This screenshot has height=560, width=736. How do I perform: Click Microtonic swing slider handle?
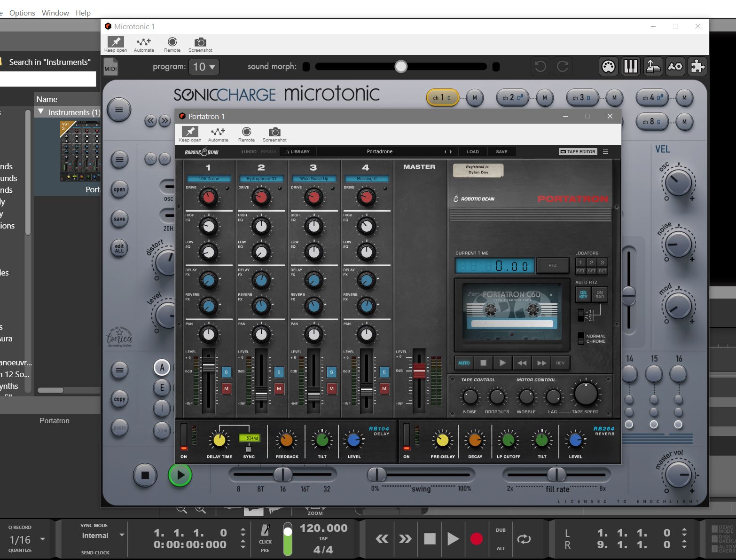point(376,474)
